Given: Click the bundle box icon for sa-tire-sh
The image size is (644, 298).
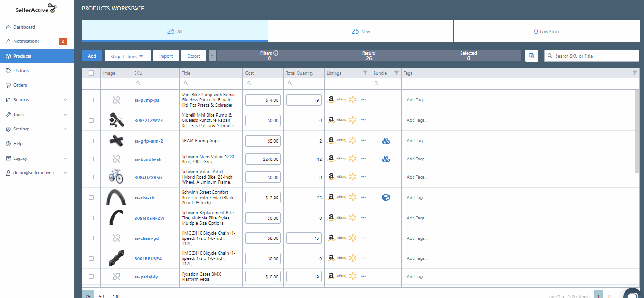Looking at the screenshot, I should click(x=385, y=198).
